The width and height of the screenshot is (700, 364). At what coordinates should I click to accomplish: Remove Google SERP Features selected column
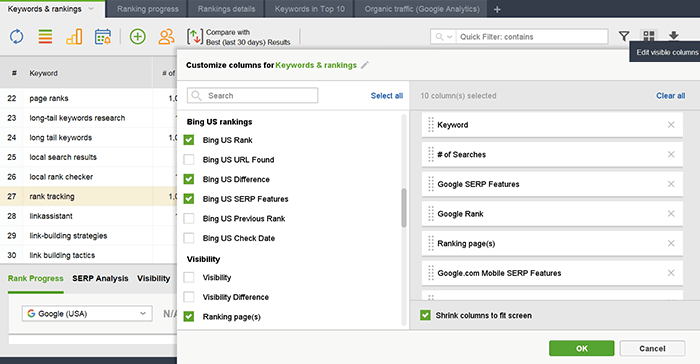pos(671,184)
